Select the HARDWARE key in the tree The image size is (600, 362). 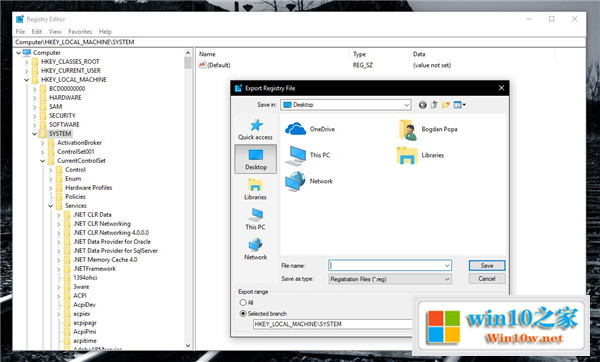pyautogui.click(x=65, y=98)
